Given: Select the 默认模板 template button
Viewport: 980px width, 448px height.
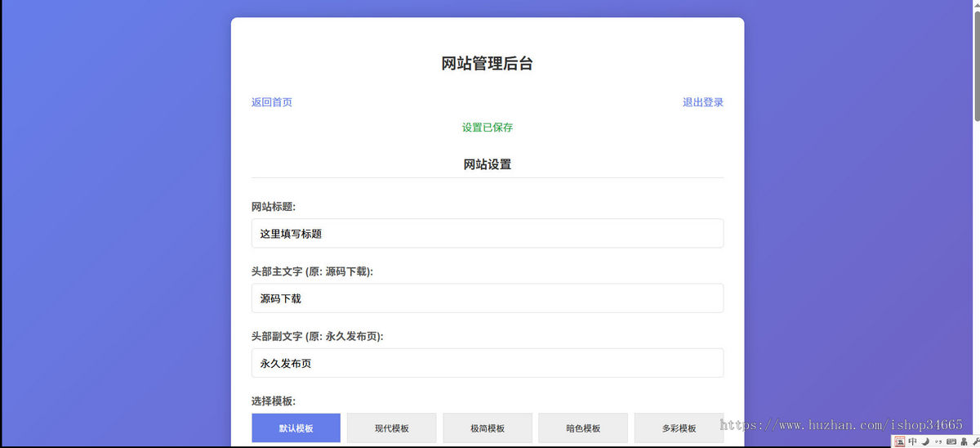Looking at the screenshot, I should (x=296, y=428).
